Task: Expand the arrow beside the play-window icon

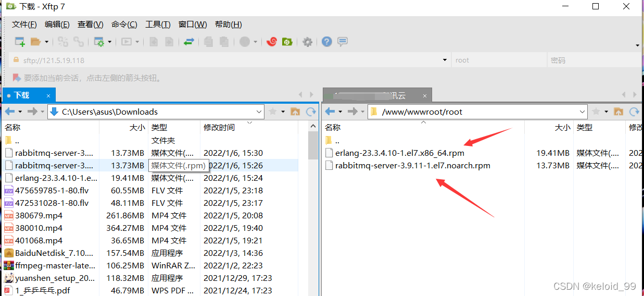Action: pyautogui.click(x=137, y=42)
